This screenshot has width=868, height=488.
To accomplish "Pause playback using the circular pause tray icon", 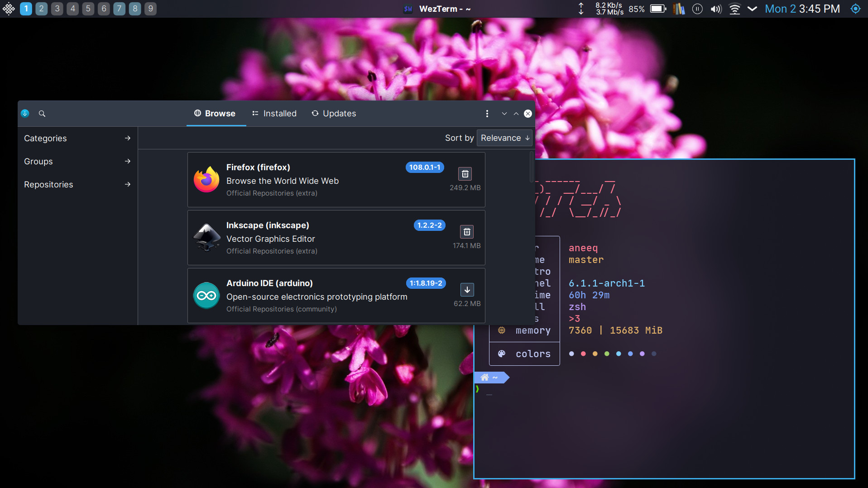I will click(697, 9).
